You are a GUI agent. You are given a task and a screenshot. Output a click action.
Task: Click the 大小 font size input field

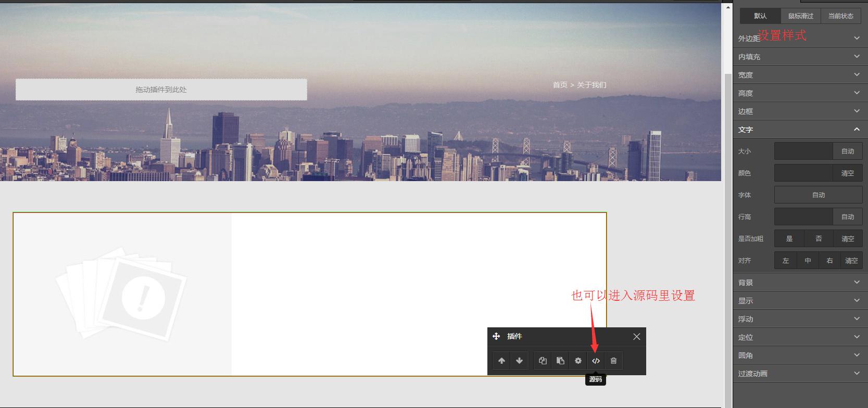tap(803, 151)
